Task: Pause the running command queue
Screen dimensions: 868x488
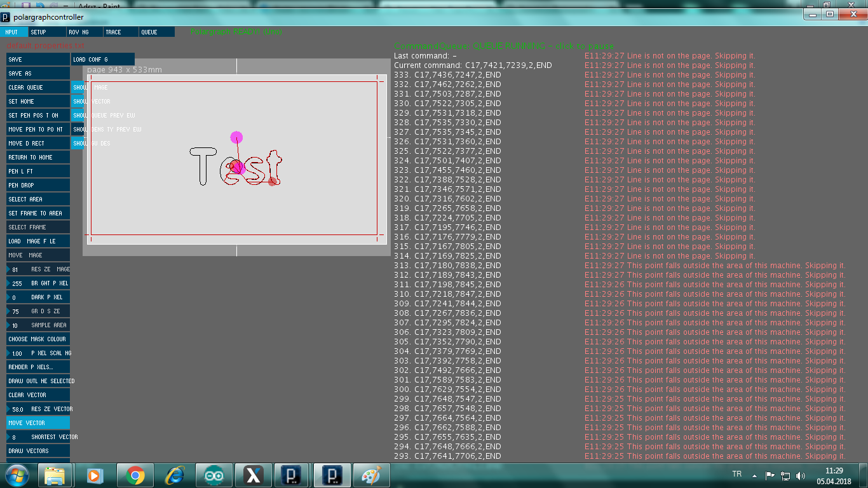Action: click(x=504, y=46)
